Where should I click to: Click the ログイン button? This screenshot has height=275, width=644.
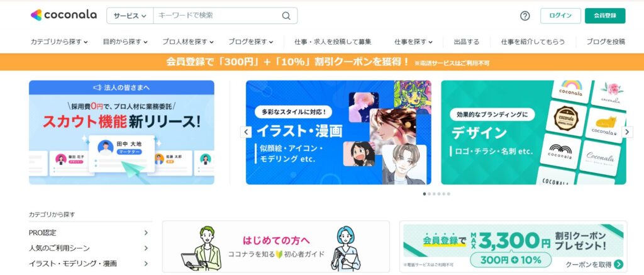[560, 16]
